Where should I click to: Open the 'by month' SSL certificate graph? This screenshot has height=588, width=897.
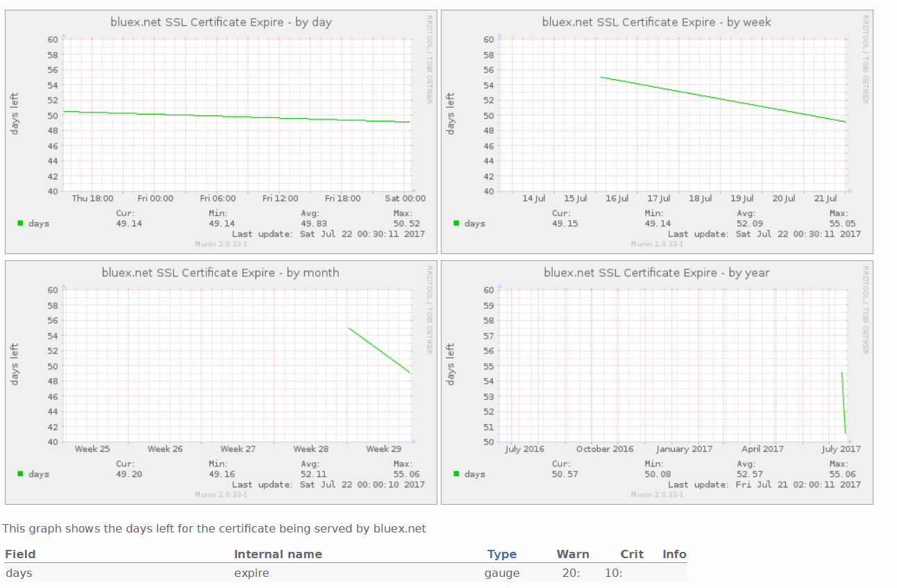[x=221, y=383]
